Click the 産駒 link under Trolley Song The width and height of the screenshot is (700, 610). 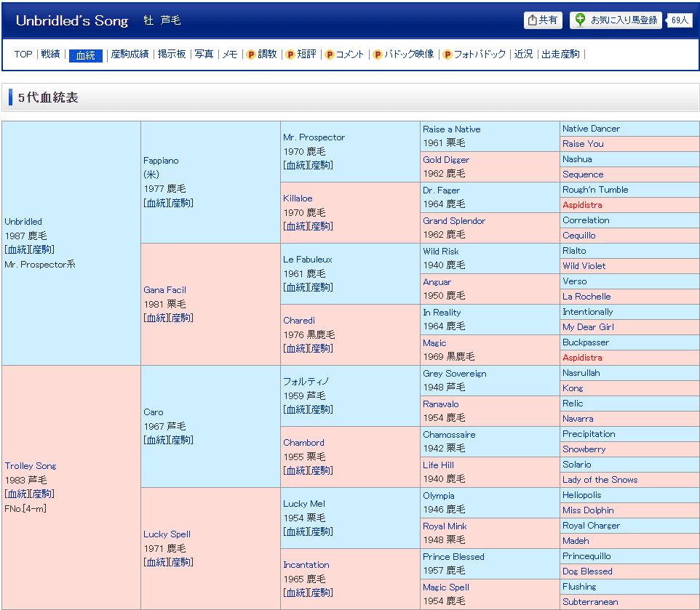click(x=42, y=494)
